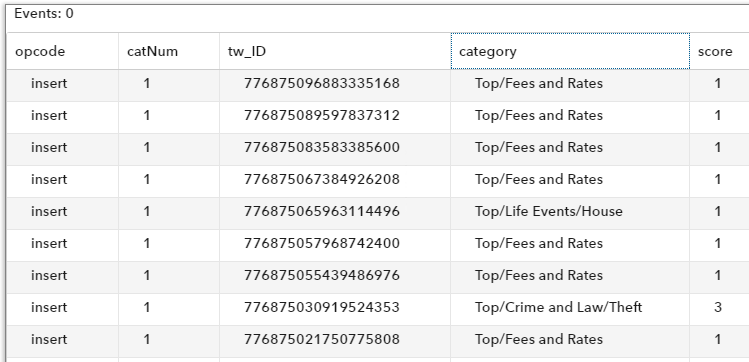Viewport: 749px width, 362px height.
Task: Click insert opcode in Life Events/House row
Action: point(49,212)
